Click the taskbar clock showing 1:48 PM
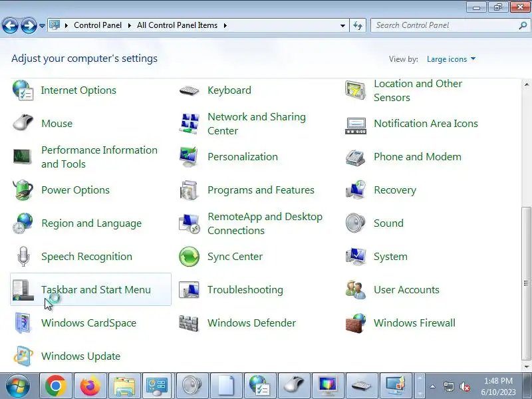This screenshot has width=532, height=399. [498, 386]
